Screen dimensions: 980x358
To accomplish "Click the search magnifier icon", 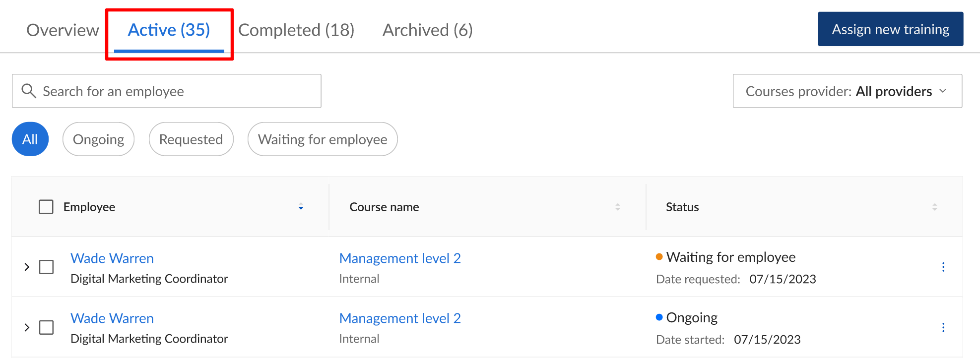I will point(29,91).
